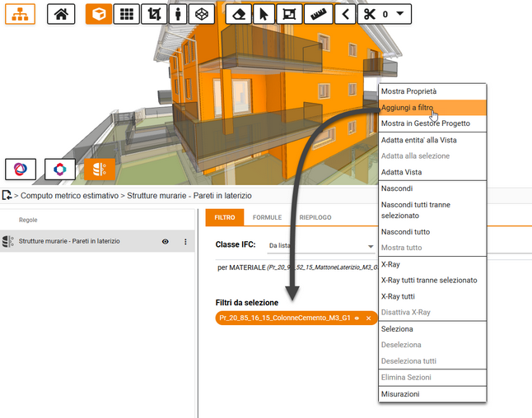
Task: Select the Strutture murarie rule row
Action: tap(97, 241)
